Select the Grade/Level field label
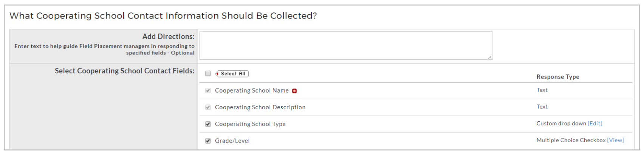 pyautogui.click(x=232, y=141)
